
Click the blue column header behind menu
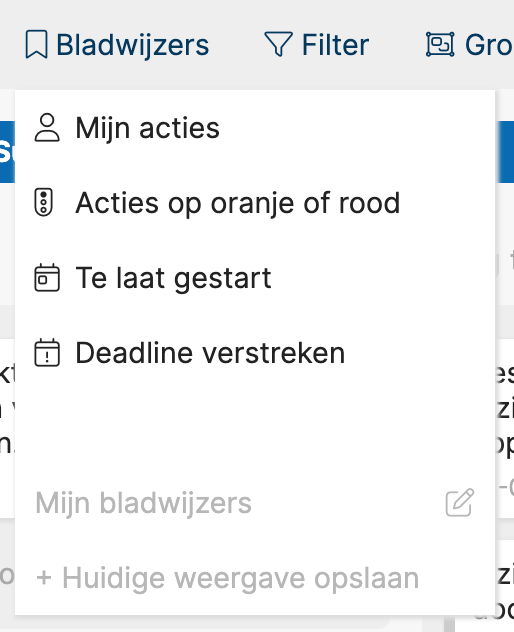point(7,152)
